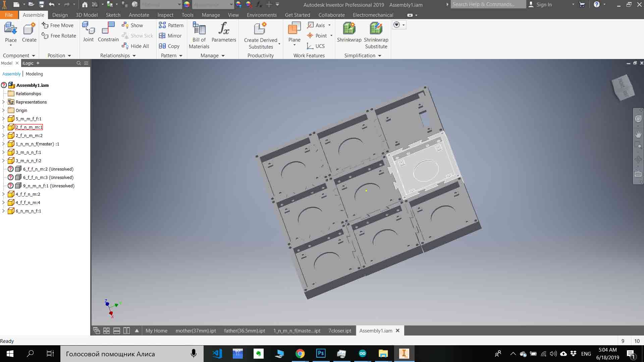Open Photoshop from the Windows taskbar
The width and height of the screenshot is (644, 362).
click(x=321, y=353)
